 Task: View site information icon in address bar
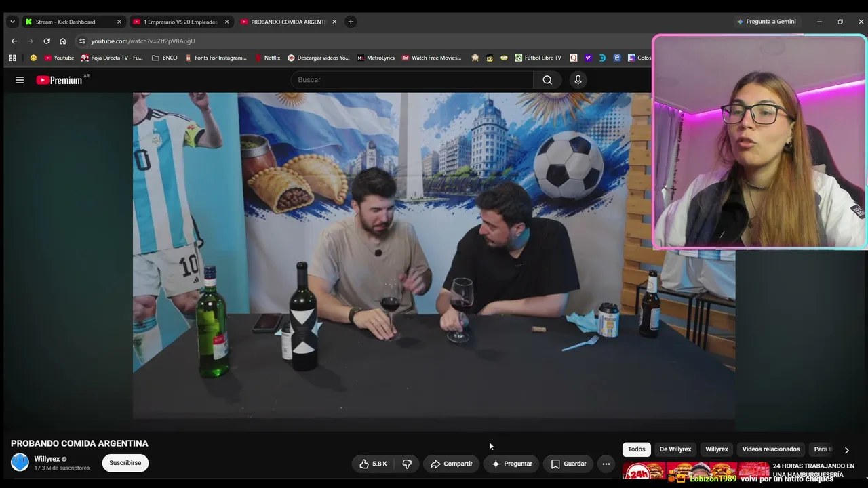[x=82, y=41]
